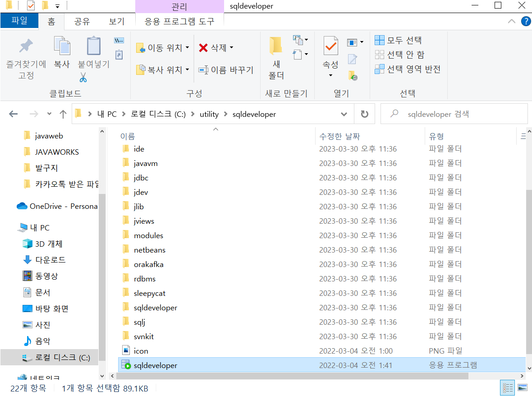Sort by the Type (유형) column header
This screenshot has height=396, width=532.
coord(436,136)
